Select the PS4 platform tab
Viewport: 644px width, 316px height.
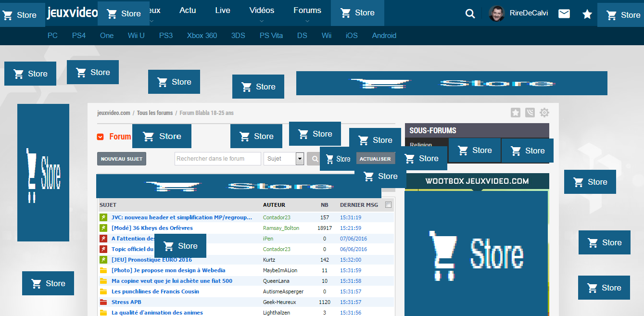(x=79, y=36)
